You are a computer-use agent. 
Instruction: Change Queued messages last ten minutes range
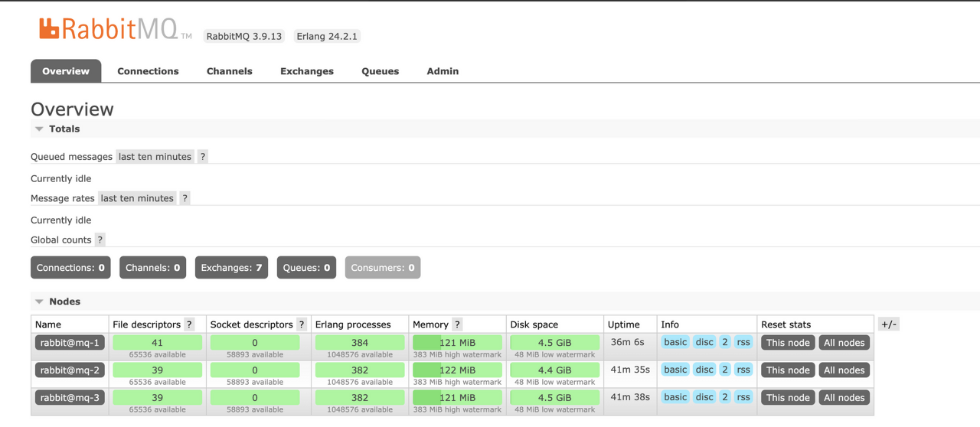click(x=155, y=157)
